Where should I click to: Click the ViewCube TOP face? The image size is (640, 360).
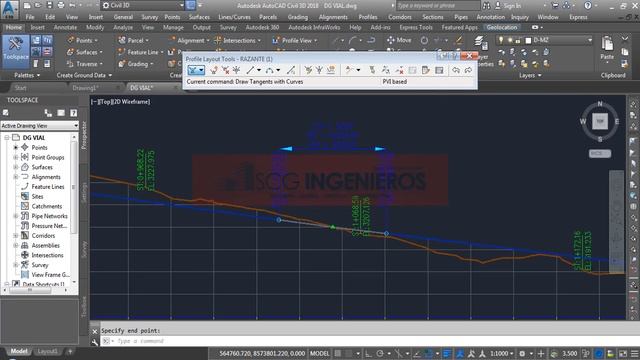(600, 121)
